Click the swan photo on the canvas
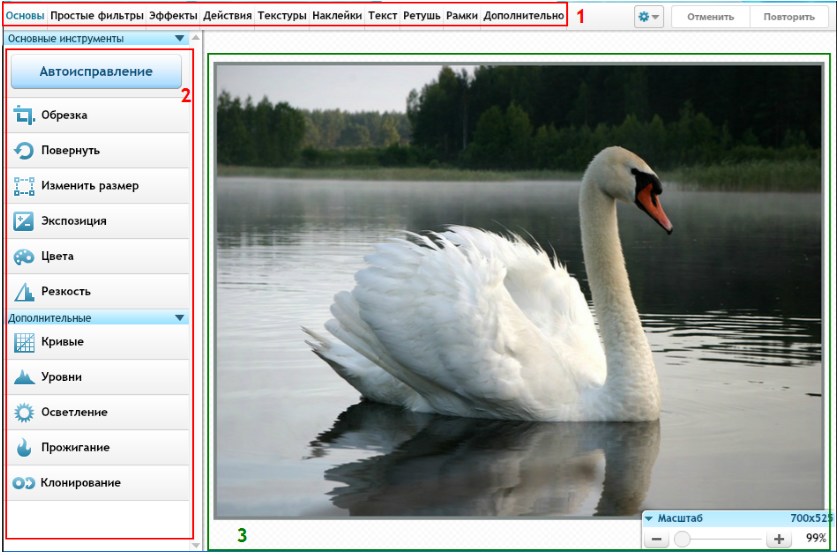 click(x=518, y=291)
